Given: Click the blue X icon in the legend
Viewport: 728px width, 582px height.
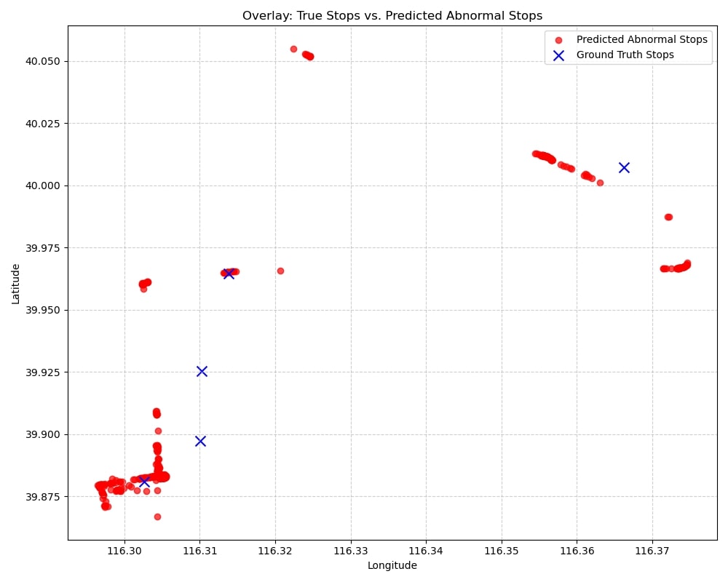Looking at the screenshot, I should [x=558, y=56].
